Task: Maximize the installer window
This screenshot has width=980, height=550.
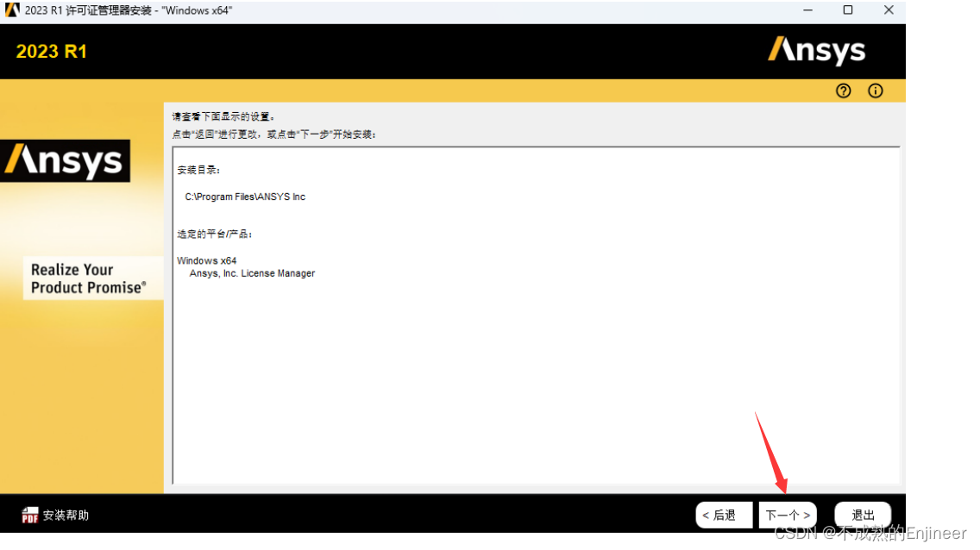Action: (848, 10)
